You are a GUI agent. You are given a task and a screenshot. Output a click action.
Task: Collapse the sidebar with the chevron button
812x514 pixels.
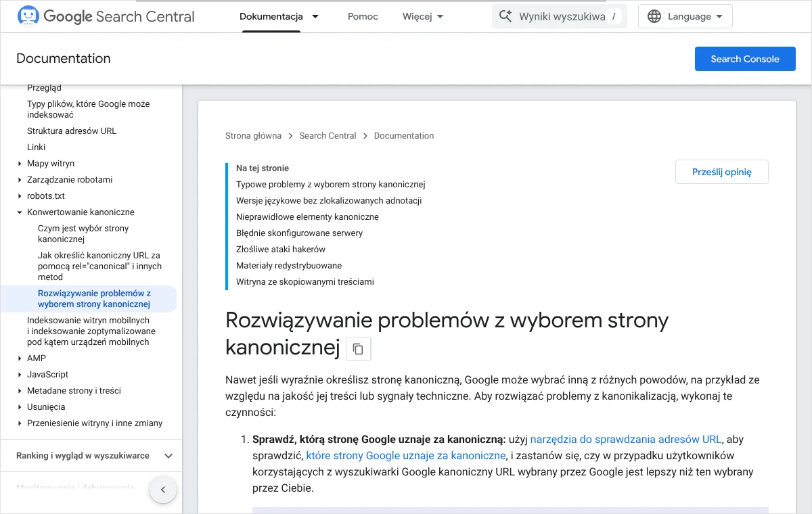click(163, 490)
